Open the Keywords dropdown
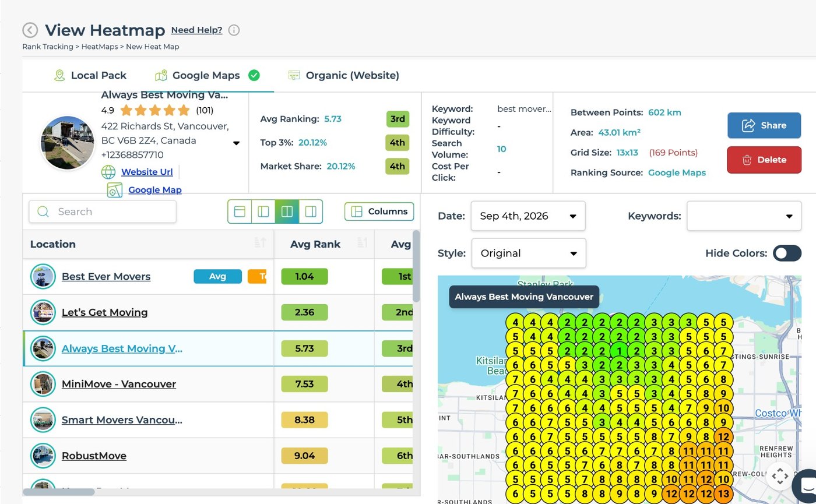The width and height of the screenshot is (816, 504). (x=744, y=216)
